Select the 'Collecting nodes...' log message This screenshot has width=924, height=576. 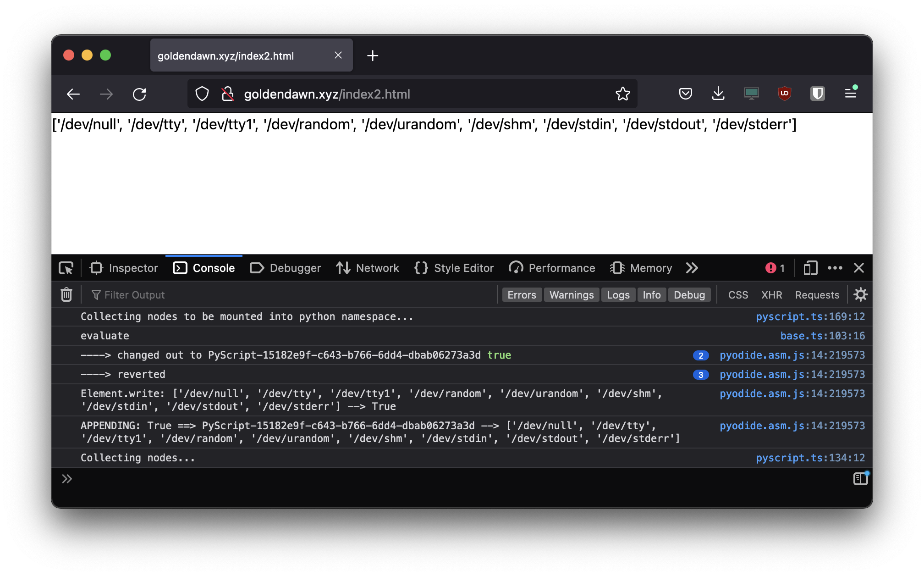pyautogui.click(x=137, y=458)
